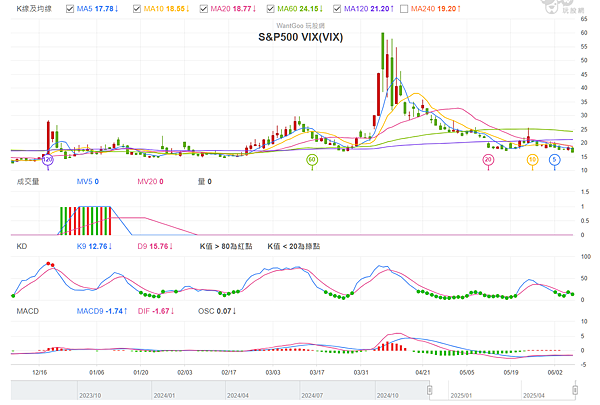Click the WantGoo watermark text above title

click(300, 26)
